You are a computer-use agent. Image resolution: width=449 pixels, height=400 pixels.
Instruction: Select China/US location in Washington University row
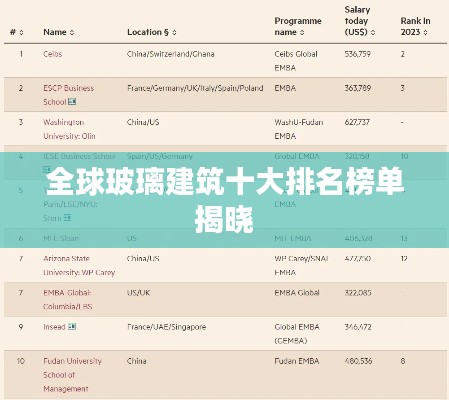point(143,122)
